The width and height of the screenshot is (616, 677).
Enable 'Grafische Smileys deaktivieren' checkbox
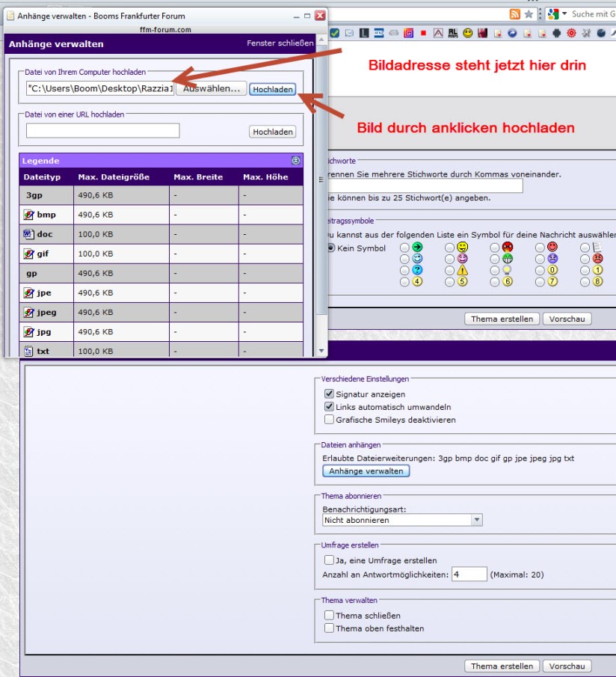coord(329,420)
